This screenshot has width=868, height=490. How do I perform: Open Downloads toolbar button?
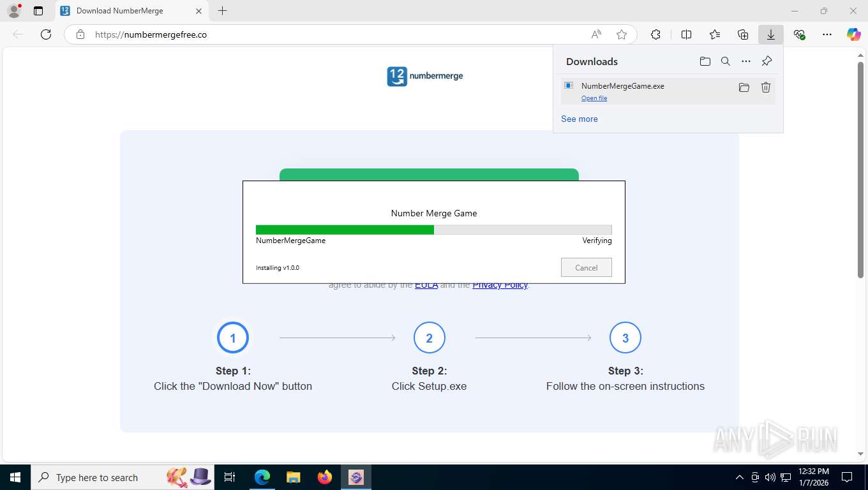[x=771, y=34]
